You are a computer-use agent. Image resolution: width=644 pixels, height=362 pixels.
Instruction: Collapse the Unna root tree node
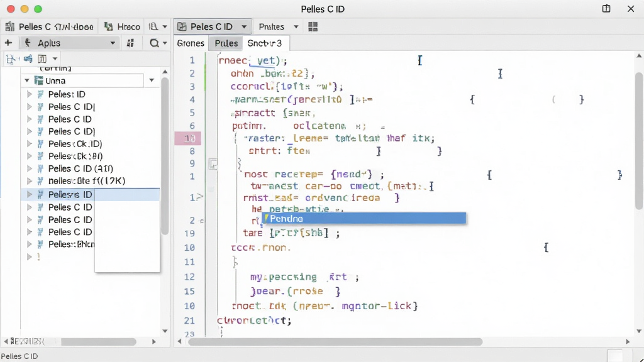(26, 80)
